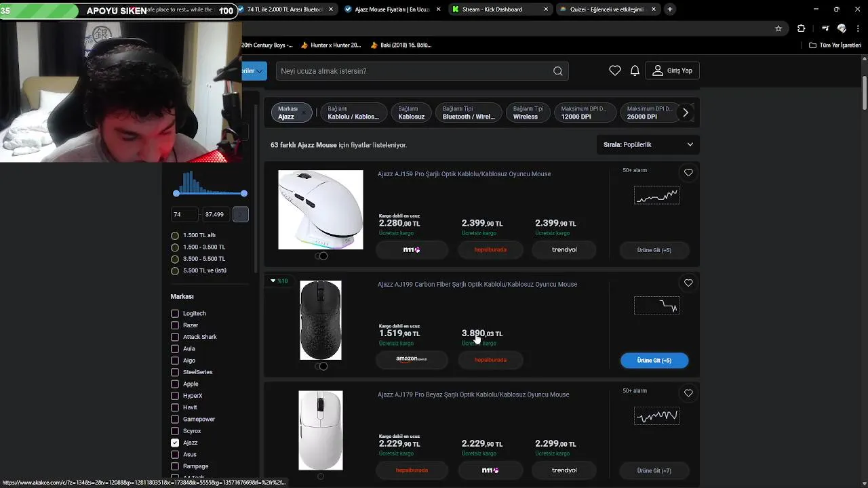Click the search magnifier icon
Screen dimensions: 868x488
(557, 71)
